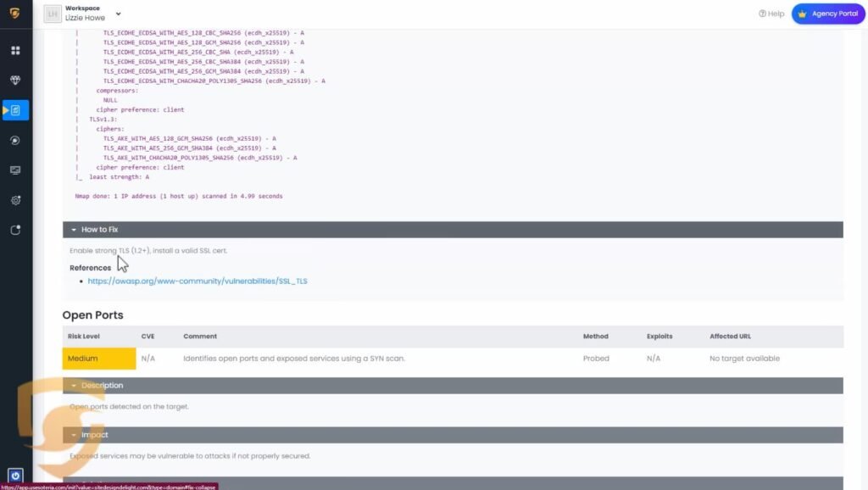Image resolution: width=868 pixels, height=490 pixels.
Task: Click the power button at the sidebar bottom
Action: click(x=15, y=476)
